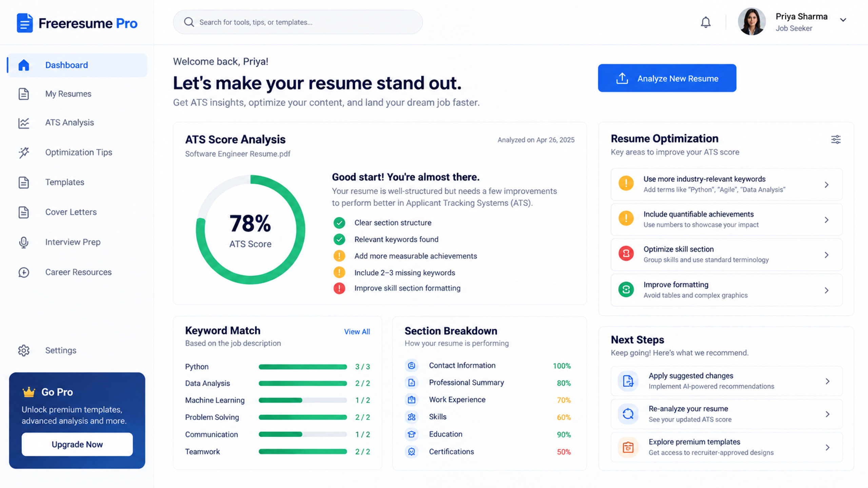Click the search tools input field
This screenshot has height=488, width=868.
[298, 22]
